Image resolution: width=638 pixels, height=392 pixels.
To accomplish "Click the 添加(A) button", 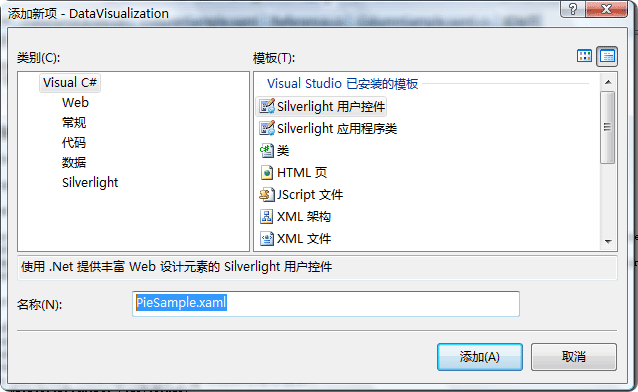I will 480,357.
